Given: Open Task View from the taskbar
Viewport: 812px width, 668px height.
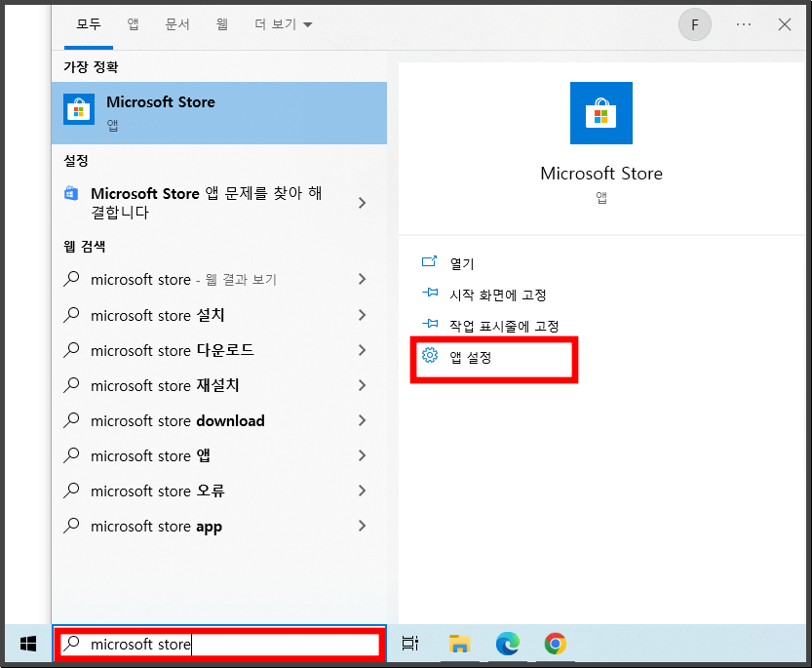Looking at the screenshot, I should (409, 644).
